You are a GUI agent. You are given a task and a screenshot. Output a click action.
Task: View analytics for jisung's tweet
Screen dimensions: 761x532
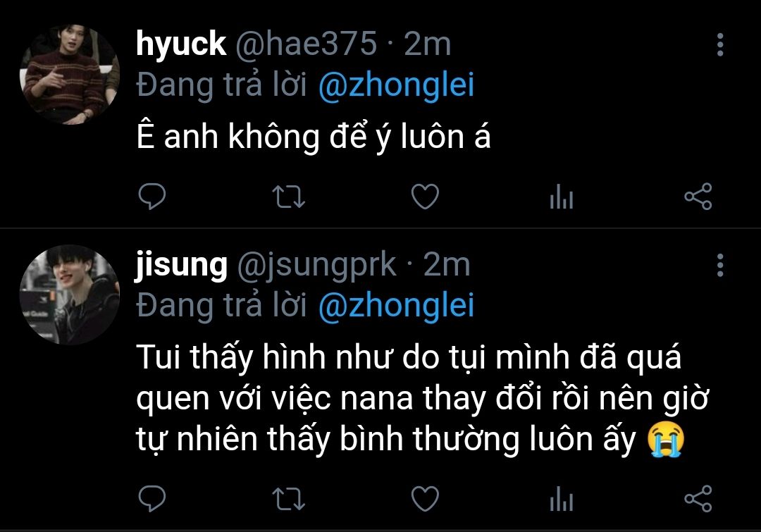pos(562,498)
